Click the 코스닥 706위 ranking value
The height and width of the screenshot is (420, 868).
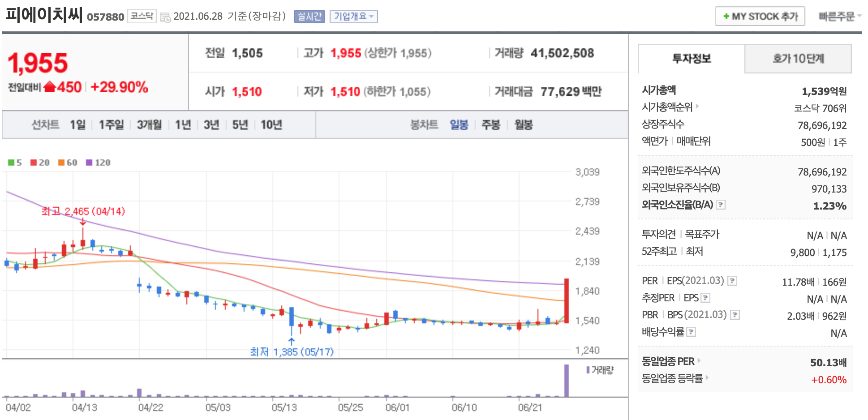(820, 108)
